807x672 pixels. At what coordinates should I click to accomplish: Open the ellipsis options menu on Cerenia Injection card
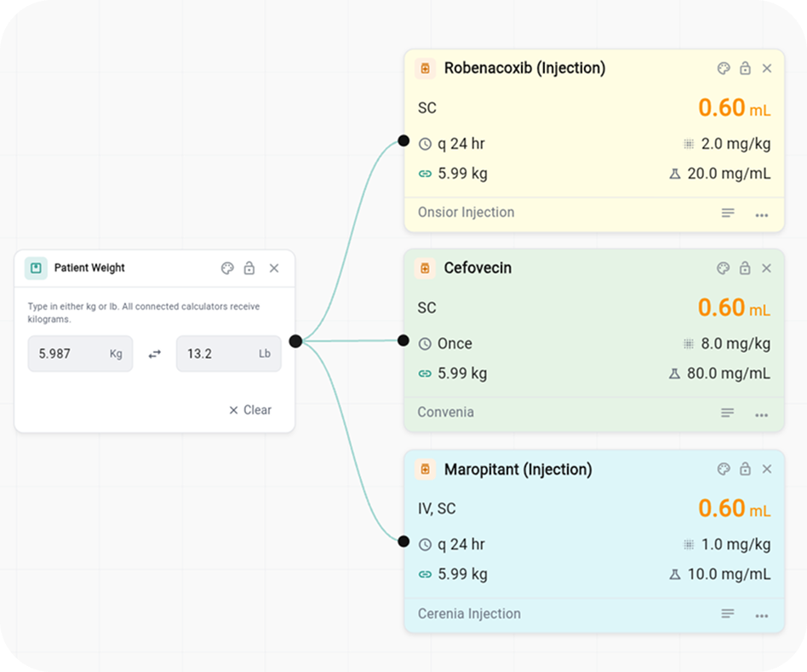point(761,614)
